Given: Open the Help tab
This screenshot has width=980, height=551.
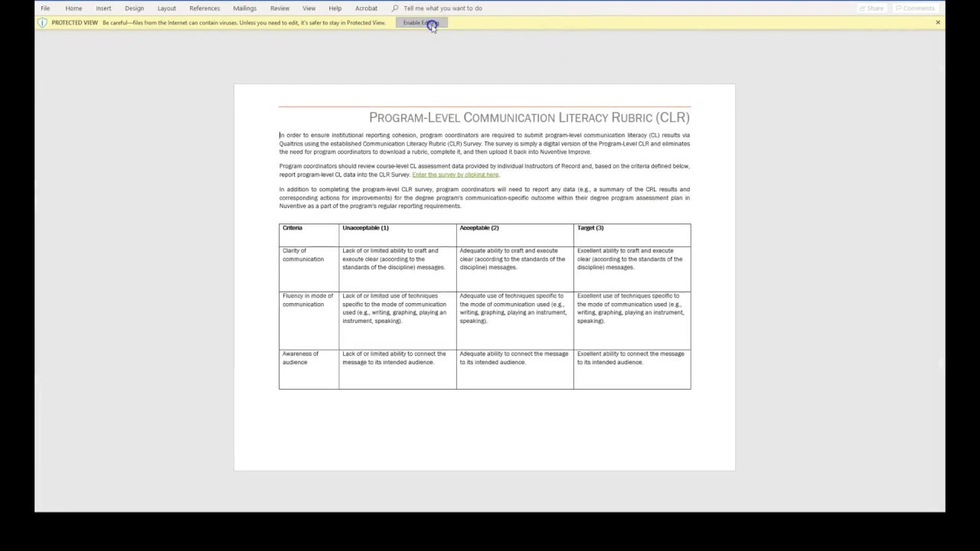Looking at the screenshot, I should 335,8.
